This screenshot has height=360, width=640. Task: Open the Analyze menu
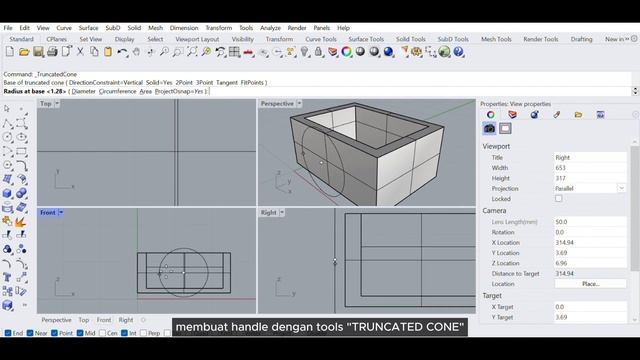point(270,28)
